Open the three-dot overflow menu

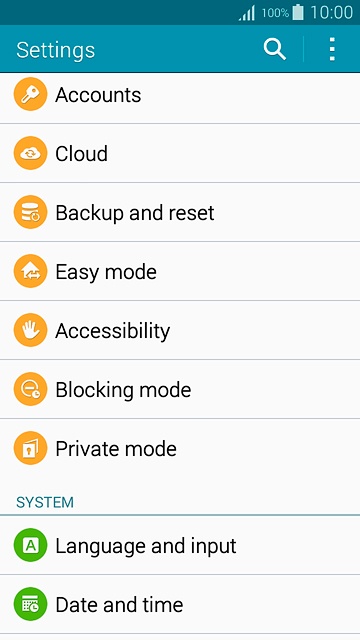(x=332, y=49)
